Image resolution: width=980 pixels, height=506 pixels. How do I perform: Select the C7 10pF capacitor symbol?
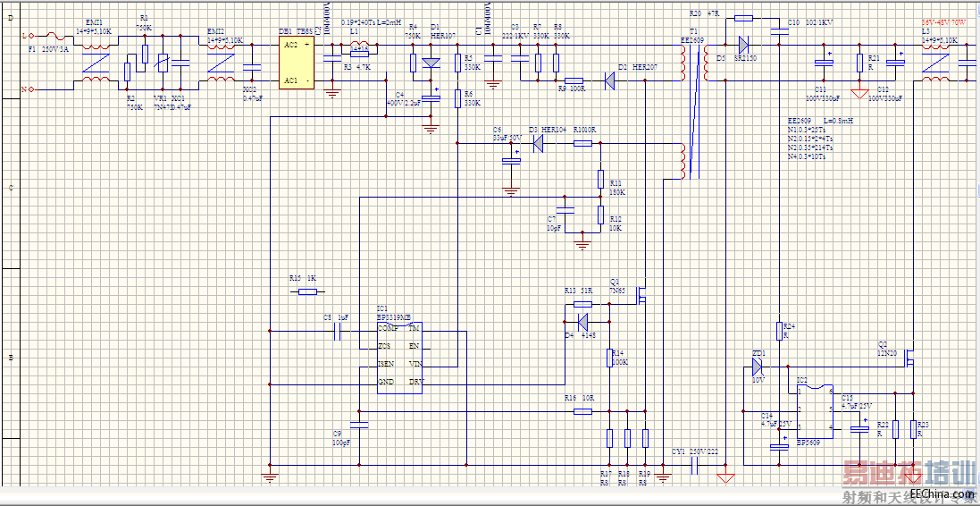click(x=565, y=210)
